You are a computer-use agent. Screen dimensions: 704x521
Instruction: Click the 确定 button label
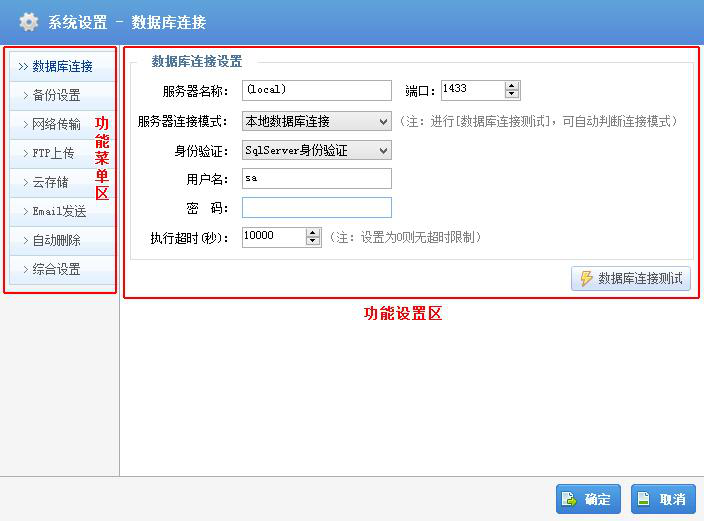tap(598, 499)
